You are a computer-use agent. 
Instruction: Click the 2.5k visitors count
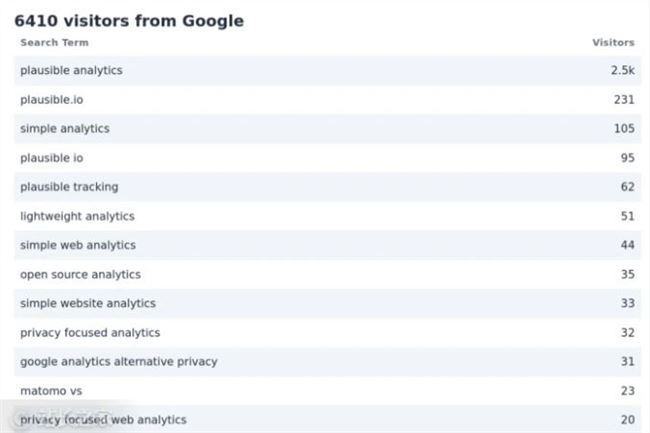click(622, 70)
